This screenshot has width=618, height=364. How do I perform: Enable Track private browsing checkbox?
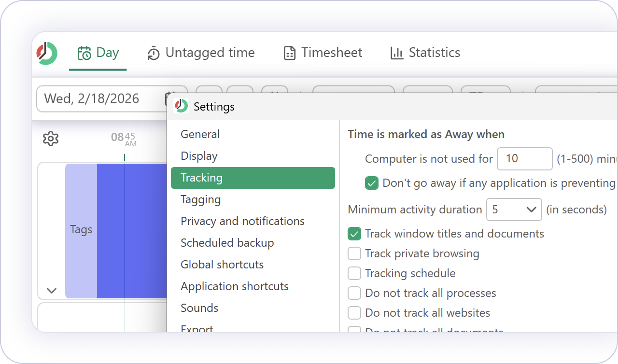(x=354, y=254)
